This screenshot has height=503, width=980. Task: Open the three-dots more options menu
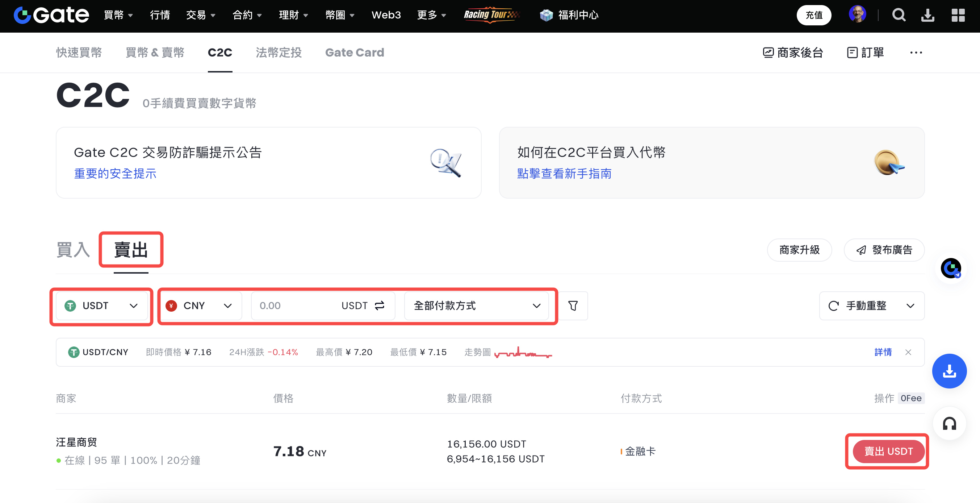coord(916,53)
